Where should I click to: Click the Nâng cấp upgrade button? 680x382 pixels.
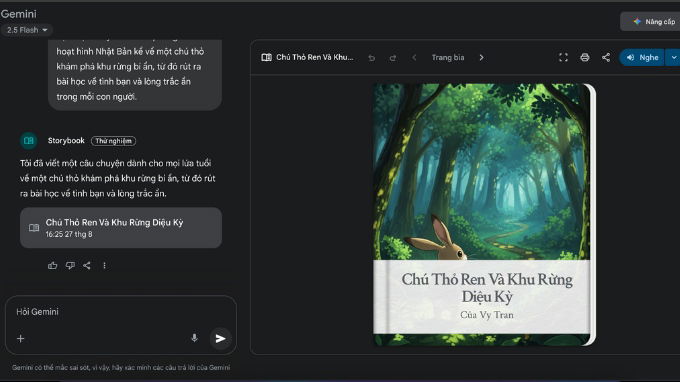pyautogui.click(x=651, y=22)
